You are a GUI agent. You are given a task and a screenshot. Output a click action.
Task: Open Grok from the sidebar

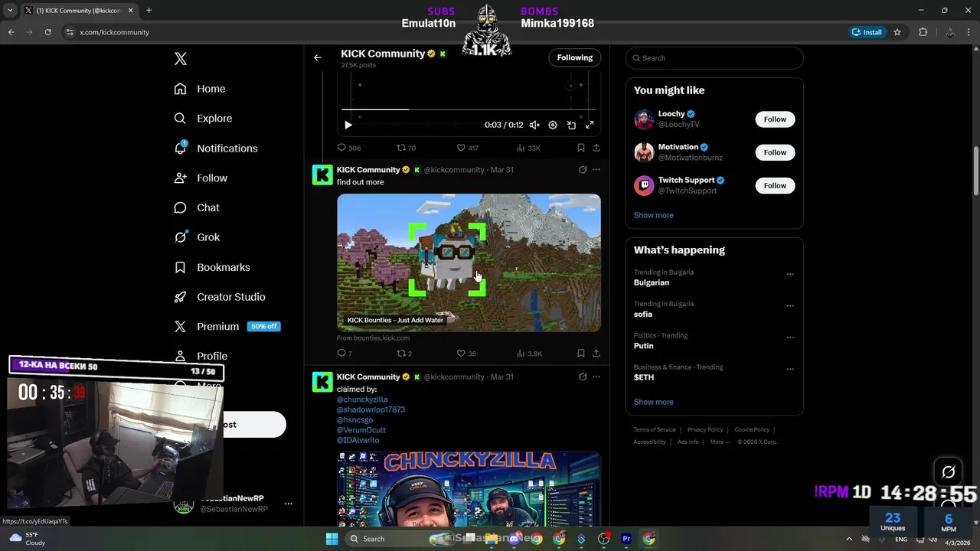[x=197, y=237]
